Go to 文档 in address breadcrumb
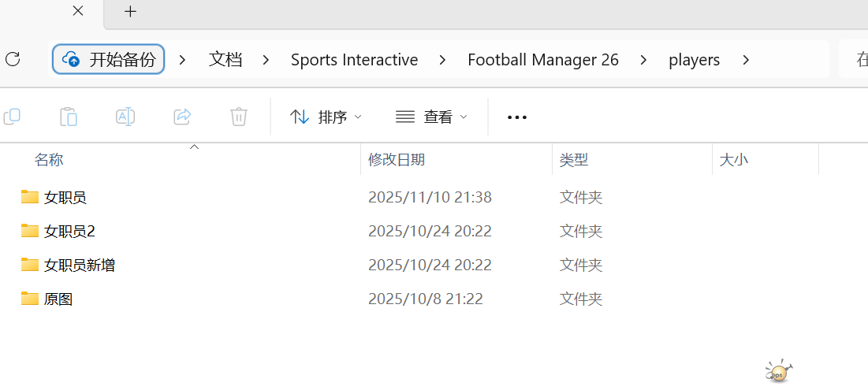 pyautogui.click(x=225, y=60)
